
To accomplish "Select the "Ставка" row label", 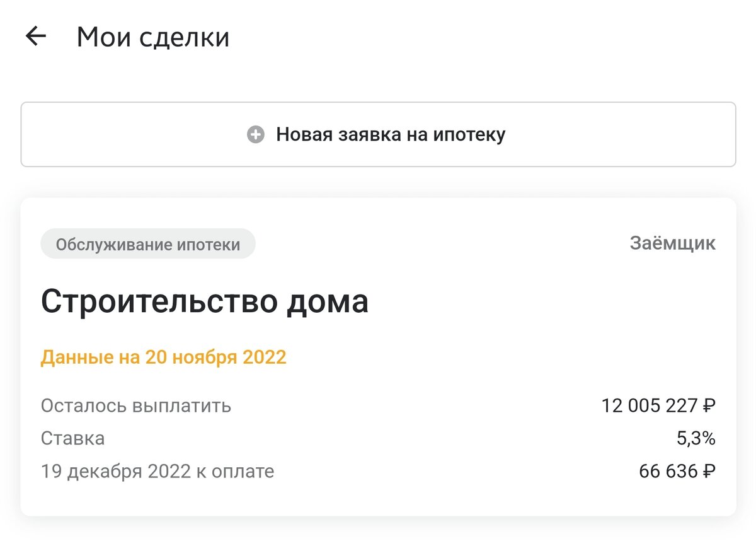I will (x=72, y=438).
